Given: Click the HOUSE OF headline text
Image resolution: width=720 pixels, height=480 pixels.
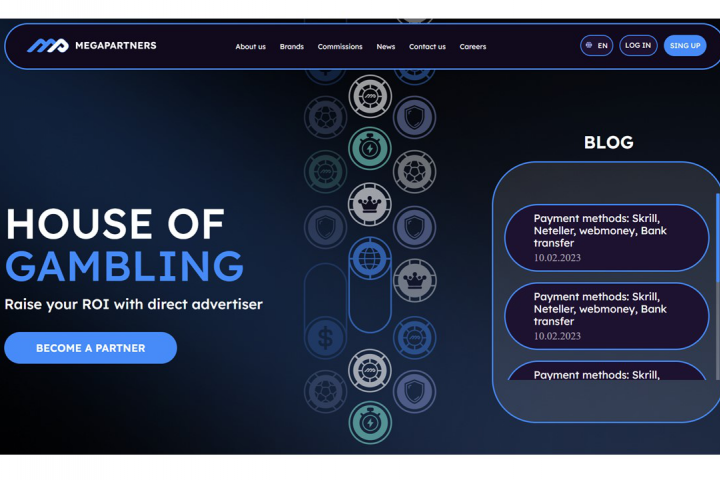Looking at the screenshot, I should point(115,224).
